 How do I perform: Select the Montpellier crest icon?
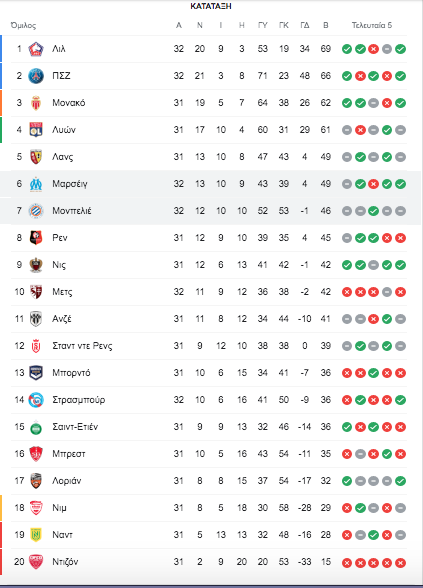pos(36,211)
